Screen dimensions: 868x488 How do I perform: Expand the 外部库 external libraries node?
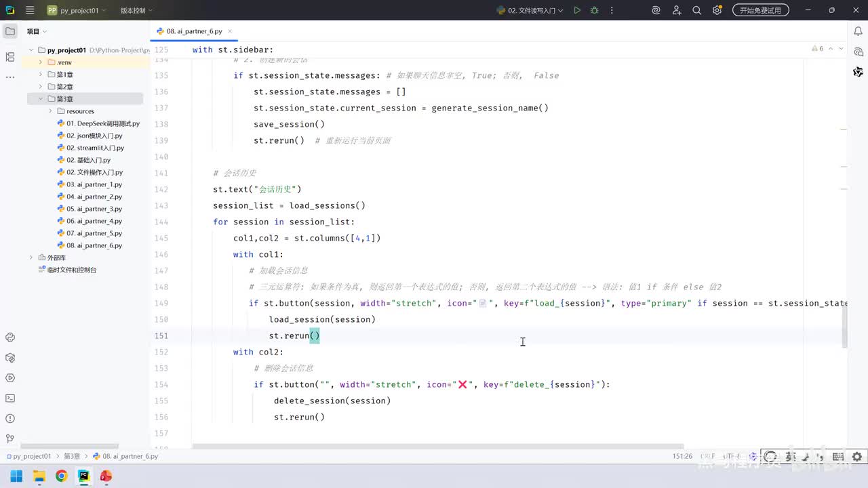[x=31, y=258]
